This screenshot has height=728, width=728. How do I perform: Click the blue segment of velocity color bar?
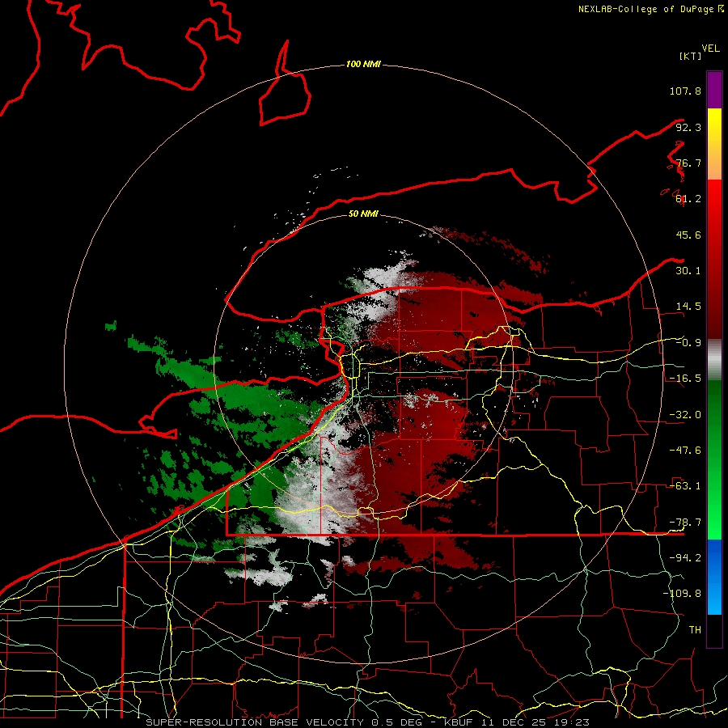click(714, 577)
